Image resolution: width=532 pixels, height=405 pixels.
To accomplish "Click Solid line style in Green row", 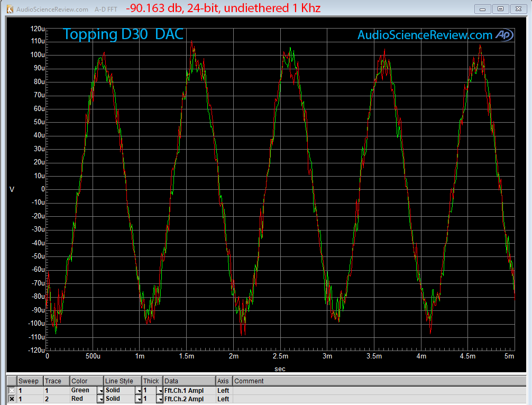I will pos(120,390).
